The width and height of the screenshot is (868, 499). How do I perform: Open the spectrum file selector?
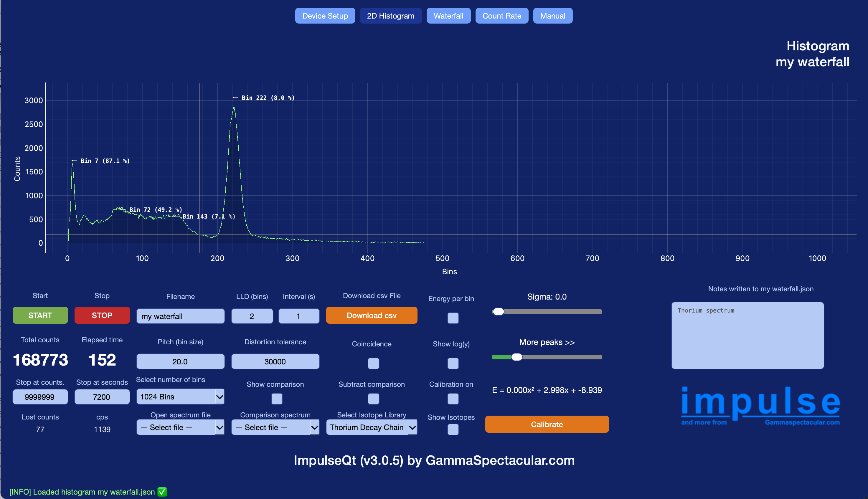click(x=180, y=427)
